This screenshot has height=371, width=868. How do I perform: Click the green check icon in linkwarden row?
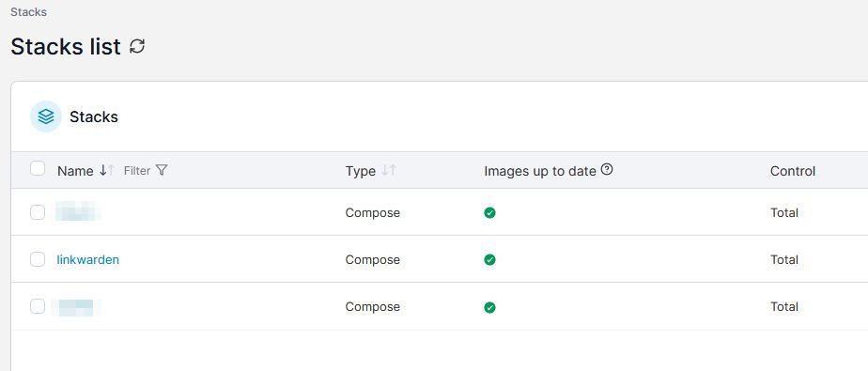[489, 259]
